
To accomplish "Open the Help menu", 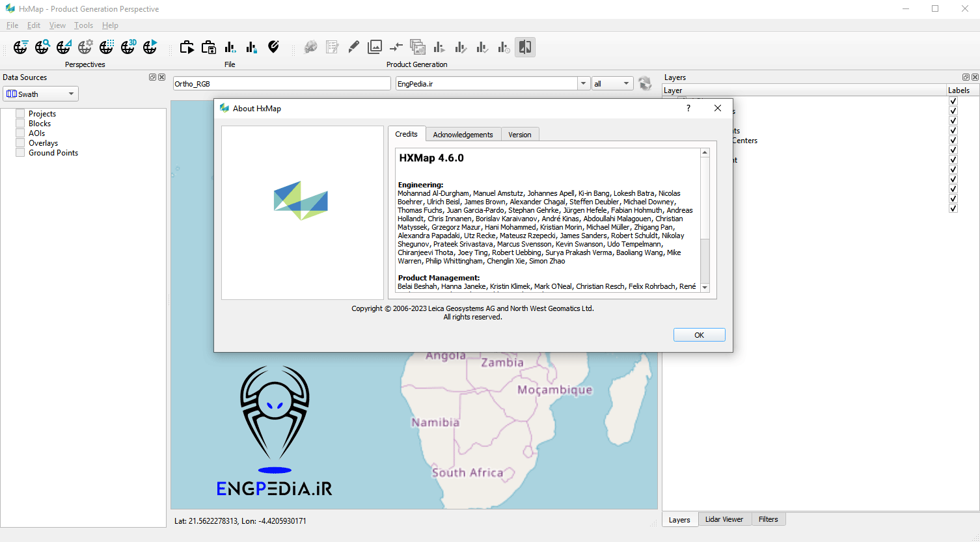I will pos(110,25).
